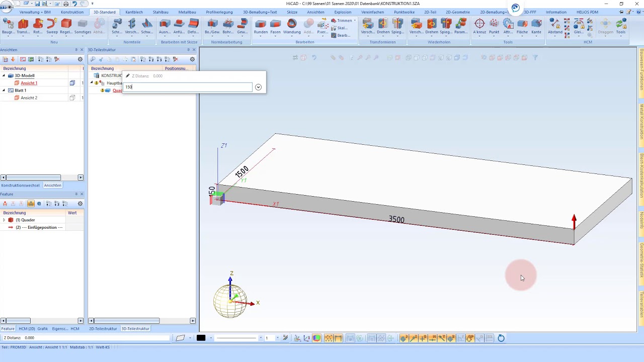Click the Attr... attributes tool
The height and width of the screenshot is (362, 644).
(508, 26)
